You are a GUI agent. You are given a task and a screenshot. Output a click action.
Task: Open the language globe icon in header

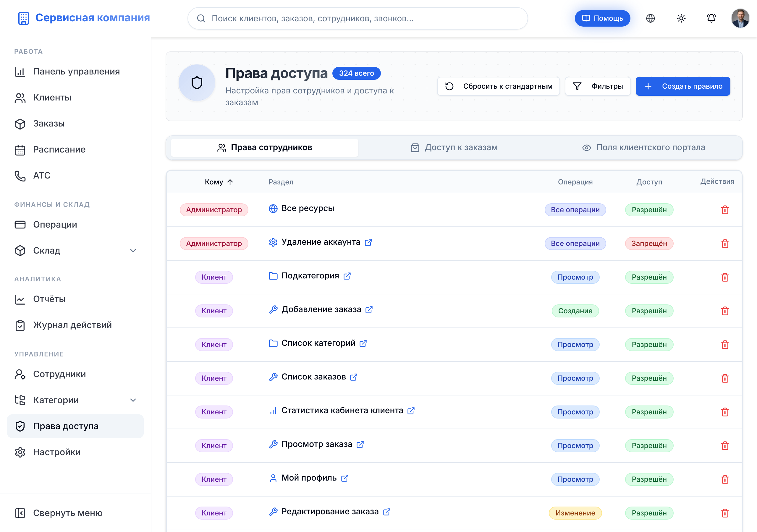tap(650, 18)
